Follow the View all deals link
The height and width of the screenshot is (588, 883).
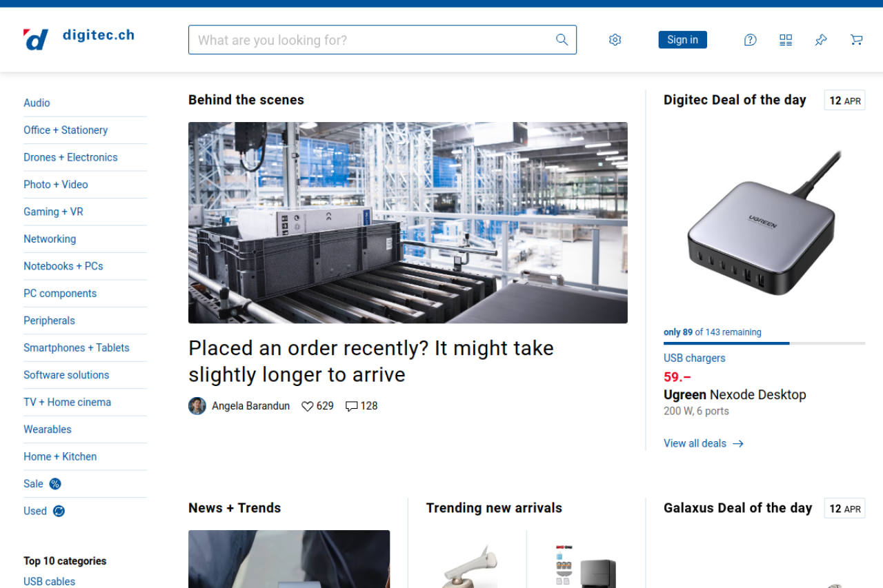click(x=703, y=443)
